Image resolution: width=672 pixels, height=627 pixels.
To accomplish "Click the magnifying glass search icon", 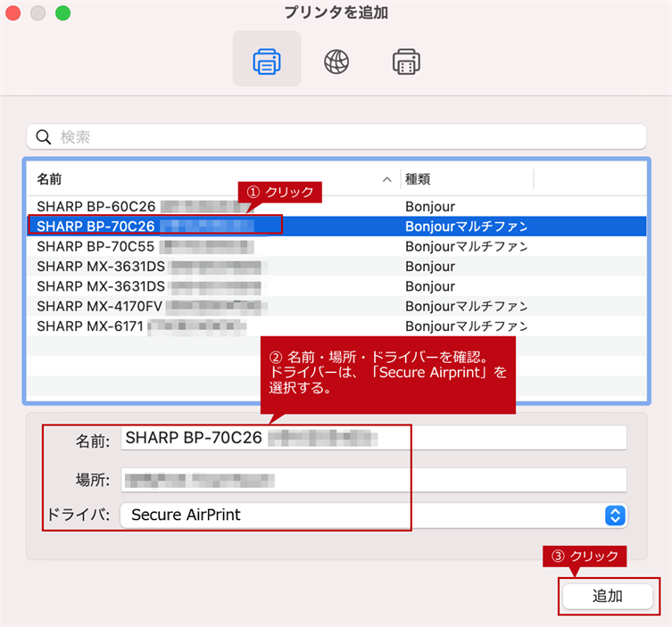I will 43,136.
